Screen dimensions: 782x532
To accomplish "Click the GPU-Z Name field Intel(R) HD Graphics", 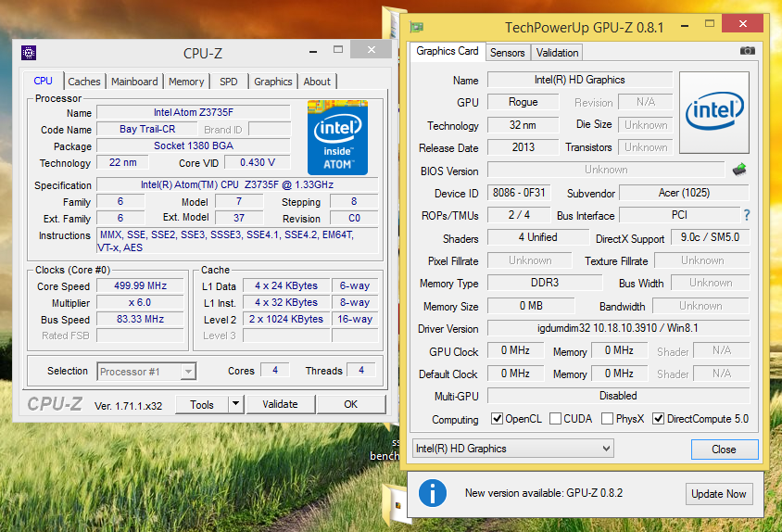I will tap(580, 80).
